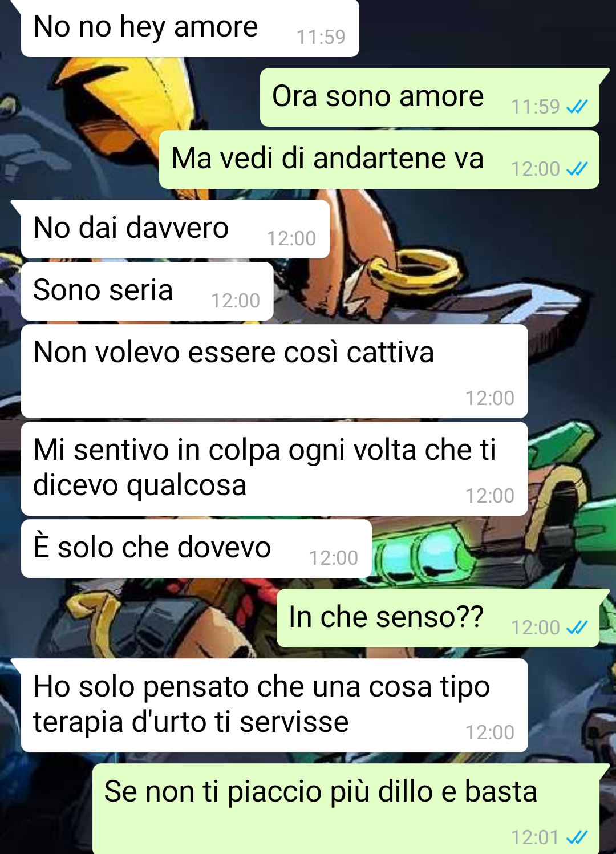
Task: Select "Non volevo essere così cattiva" message
Action: [x=274, y=371]
